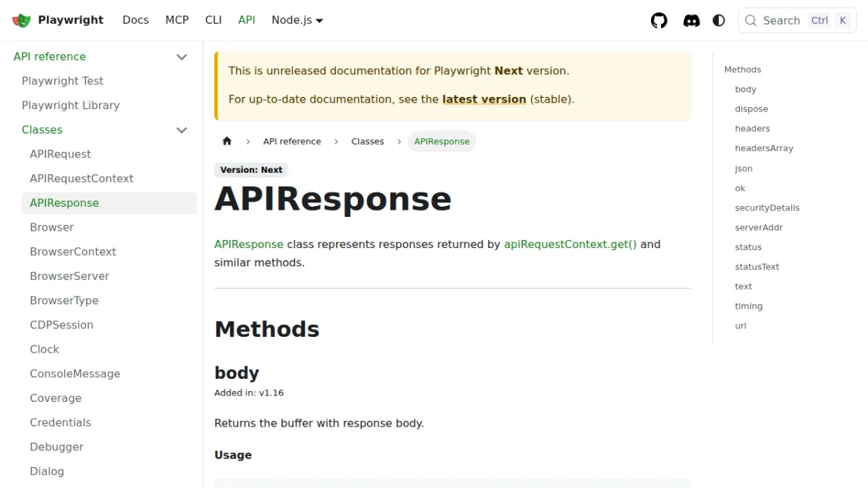Jump to status in the table of contents
Viewport: 868px width, 488px height.
click(x=748, y=247)
